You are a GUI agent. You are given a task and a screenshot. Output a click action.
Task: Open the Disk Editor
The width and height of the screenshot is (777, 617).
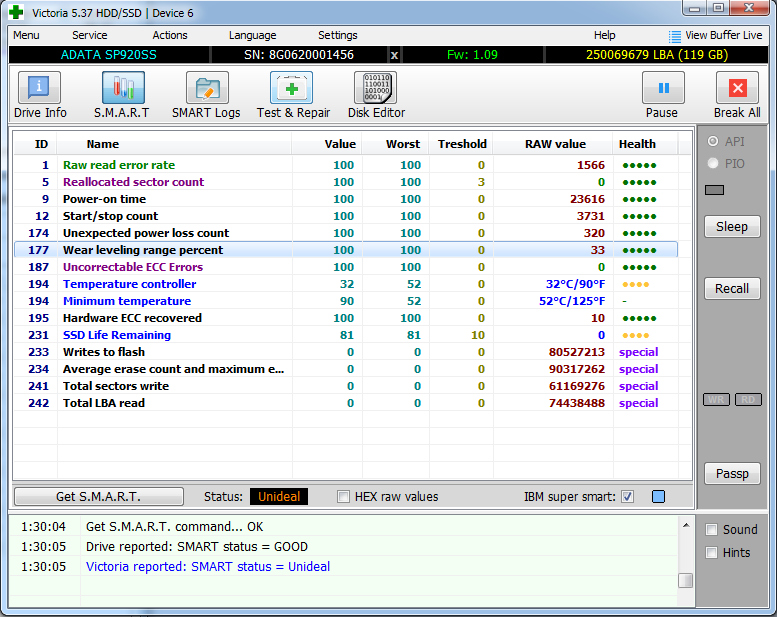[x=375, y=95]
